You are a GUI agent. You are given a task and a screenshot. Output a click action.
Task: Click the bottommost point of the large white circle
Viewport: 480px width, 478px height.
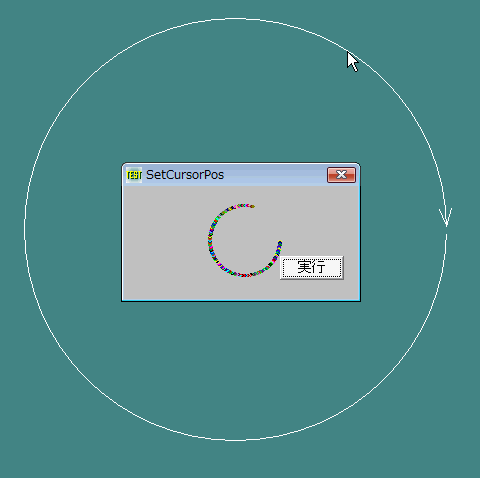[235, 440]
